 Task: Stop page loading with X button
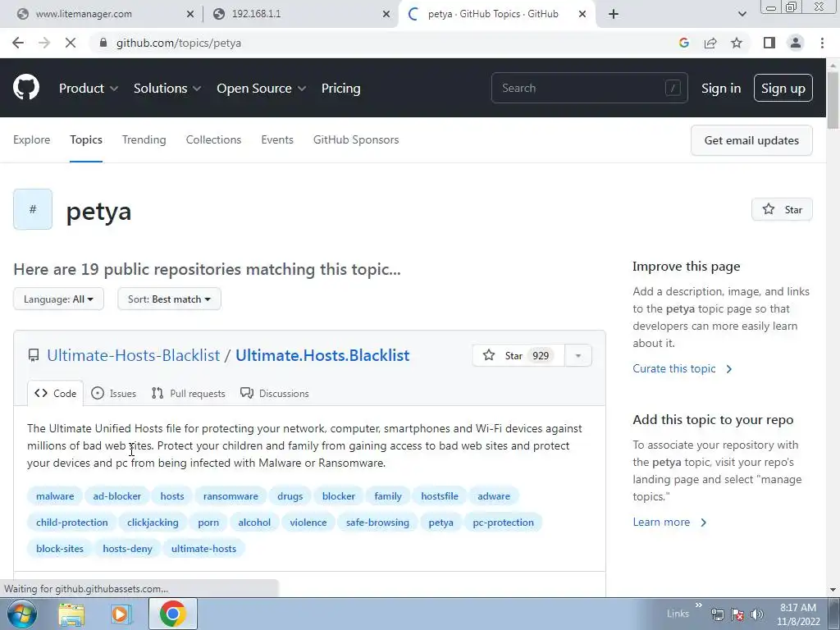coord(71,43)
